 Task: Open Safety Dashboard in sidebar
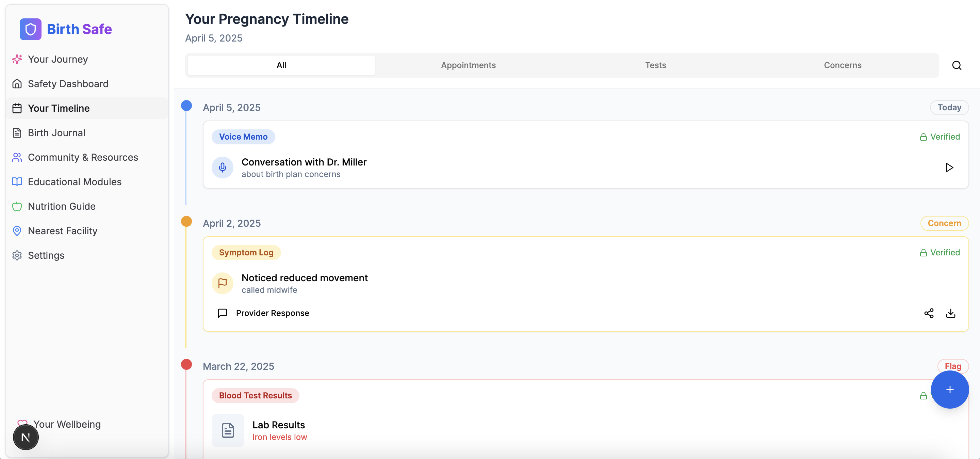pos(68,84)
